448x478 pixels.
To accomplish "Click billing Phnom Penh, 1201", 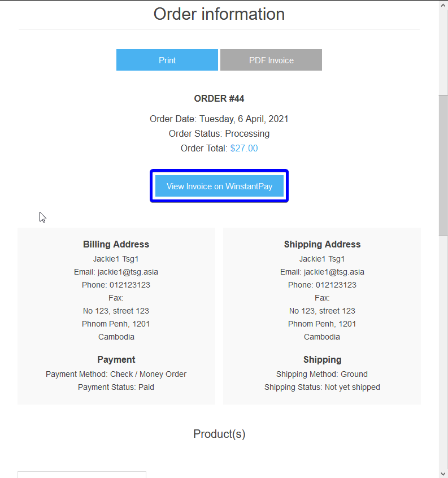I will tap(116, 324).
